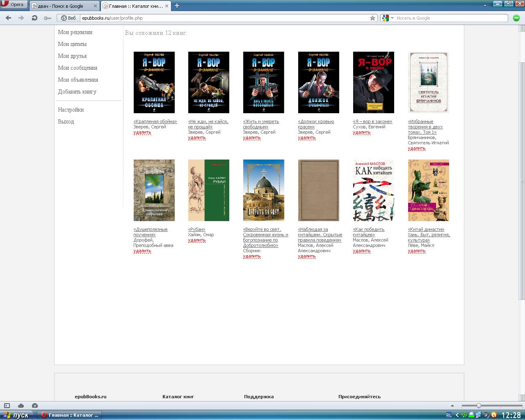Expand hidden tray icons arrow

click(457, 415)
